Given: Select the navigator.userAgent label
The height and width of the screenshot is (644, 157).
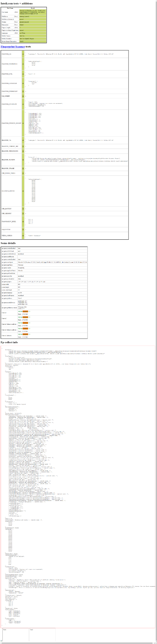Looking at the screenshot, I should tap(7, 262).
